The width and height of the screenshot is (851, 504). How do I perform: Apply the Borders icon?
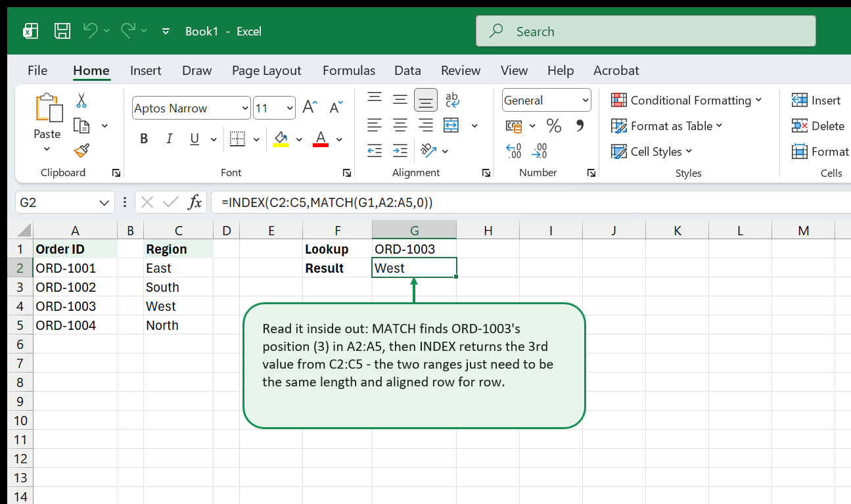click(x=237, y=139)
